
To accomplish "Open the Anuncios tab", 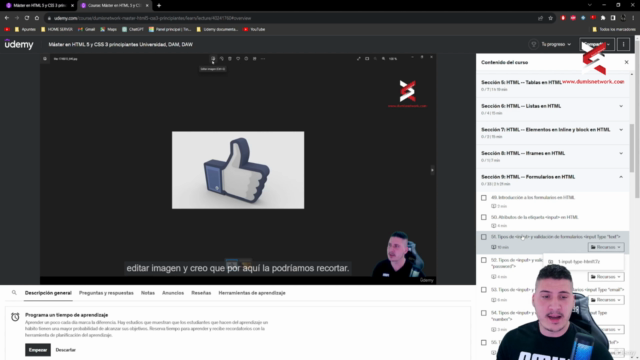I will click(x=173, y=293).
